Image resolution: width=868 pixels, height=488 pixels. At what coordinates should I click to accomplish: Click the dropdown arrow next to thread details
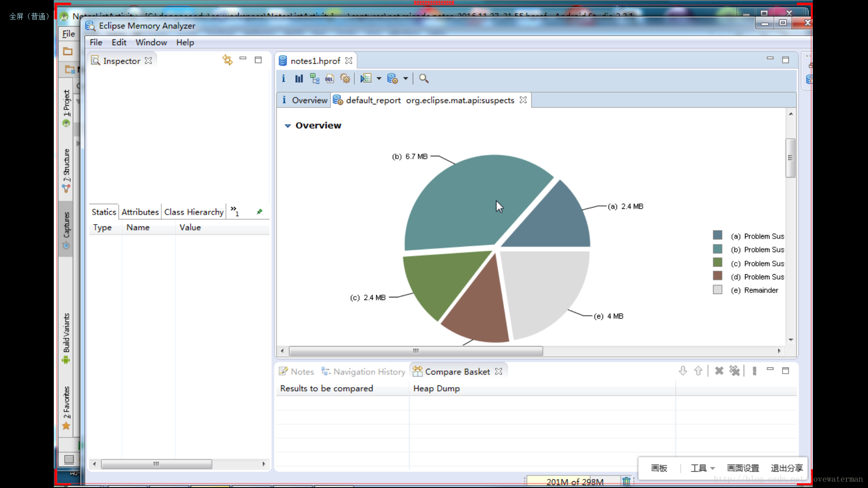379,79
